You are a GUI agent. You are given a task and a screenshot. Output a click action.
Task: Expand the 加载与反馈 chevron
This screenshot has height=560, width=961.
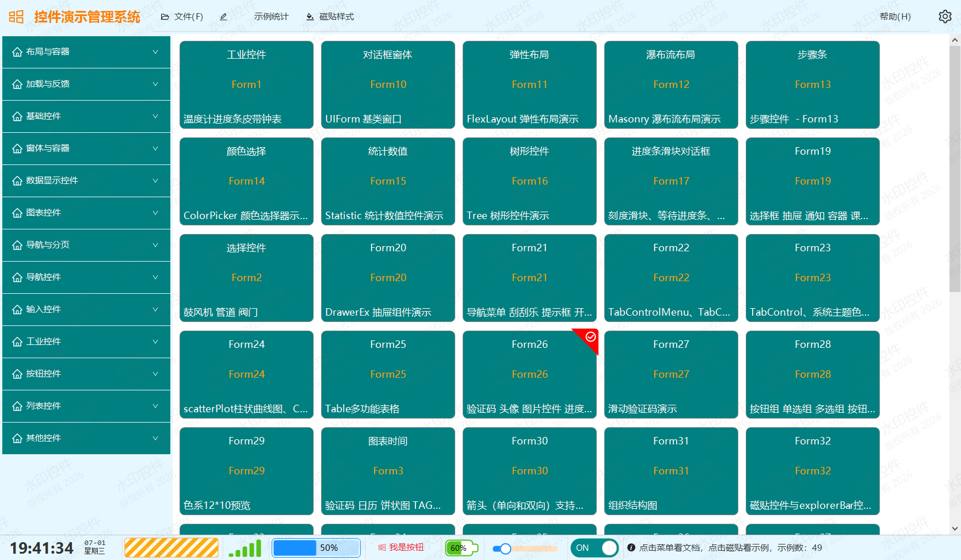tap(155, 84)
